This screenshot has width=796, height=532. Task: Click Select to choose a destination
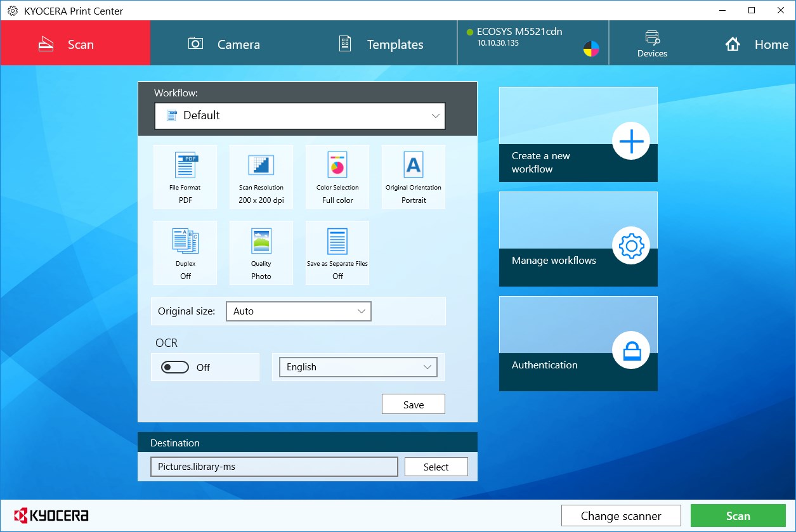pyautogui.click(x=436, y=467)
